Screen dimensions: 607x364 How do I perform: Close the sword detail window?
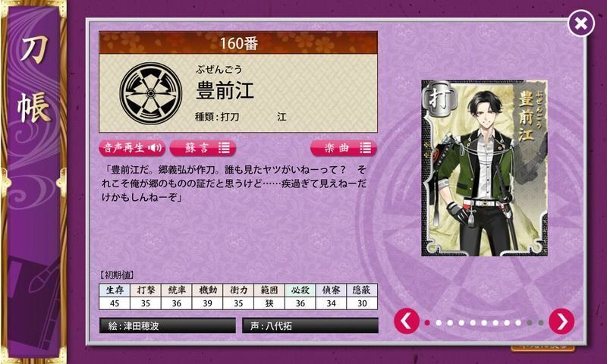click(580, 24)
